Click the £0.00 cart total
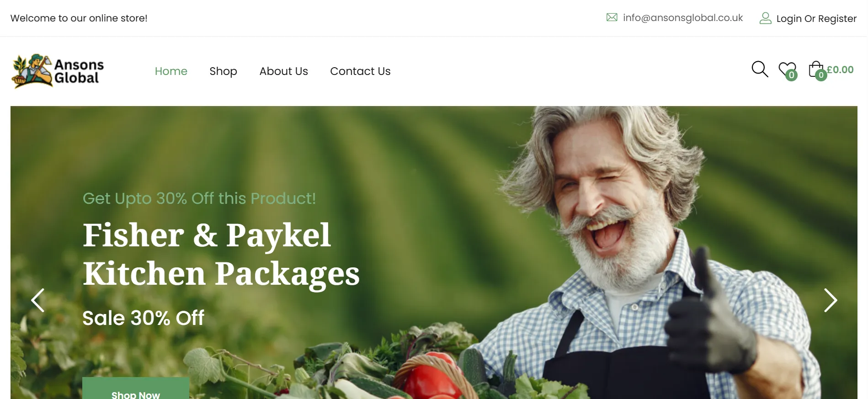Viewport: 868px width, 399px height. [840, 69]
